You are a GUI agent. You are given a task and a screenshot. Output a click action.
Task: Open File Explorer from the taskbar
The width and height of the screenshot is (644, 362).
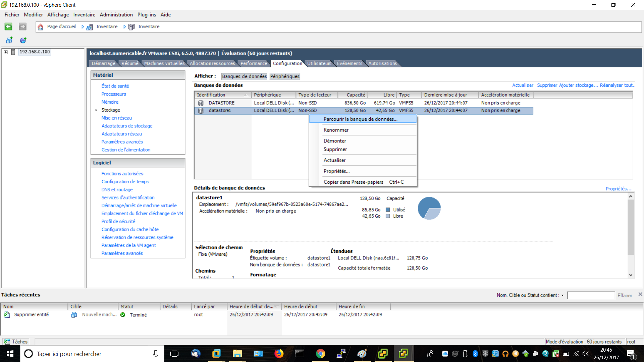click(237, 354)
